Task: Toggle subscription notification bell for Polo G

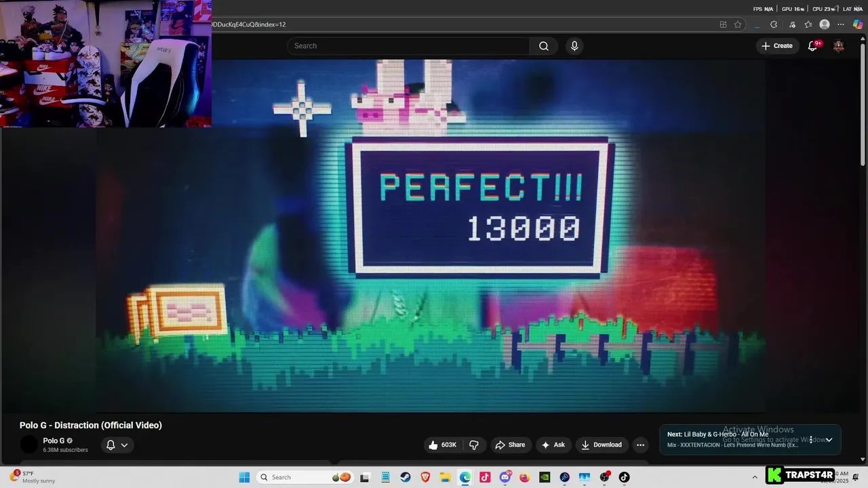Action: (117, 445)
